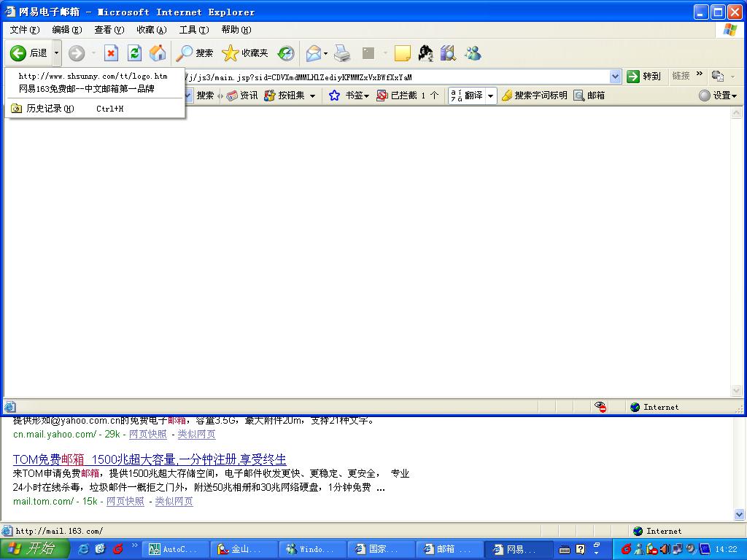Open the 按钮集 dropdown
This screenshot has width=747, height=560.
click(290, 96)
